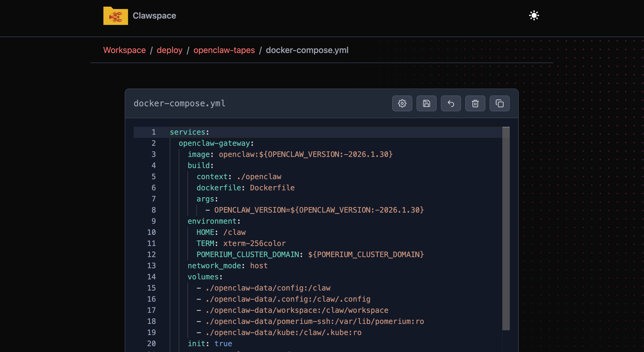Click line number 1 beside services:

click(154, 132)
